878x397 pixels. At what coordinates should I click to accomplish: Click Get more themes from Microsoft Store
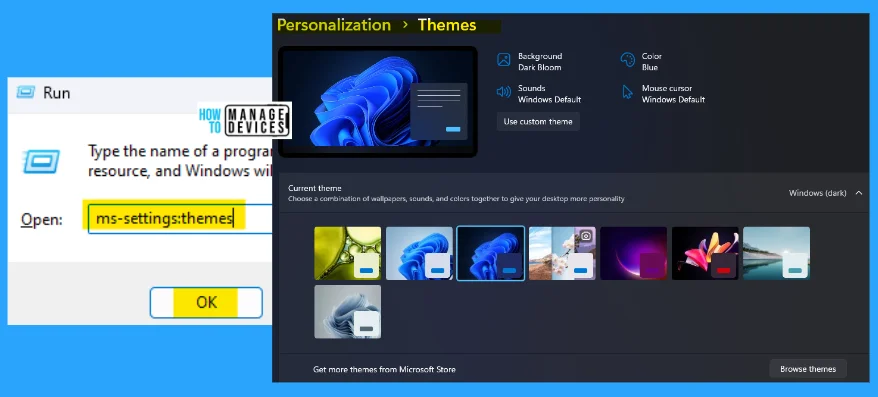click(x=384, y=370)
